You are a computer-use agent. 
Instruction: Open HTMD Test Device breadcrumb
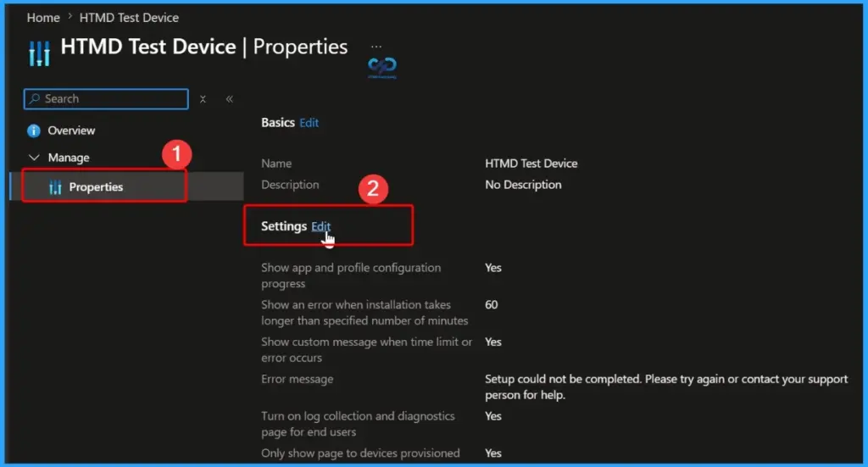[129, 18]
